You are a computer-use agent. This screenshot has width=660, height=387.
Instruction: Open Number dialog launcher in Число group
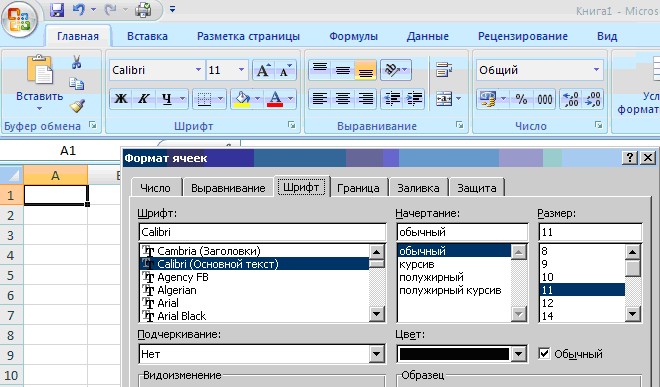point(598,125)
